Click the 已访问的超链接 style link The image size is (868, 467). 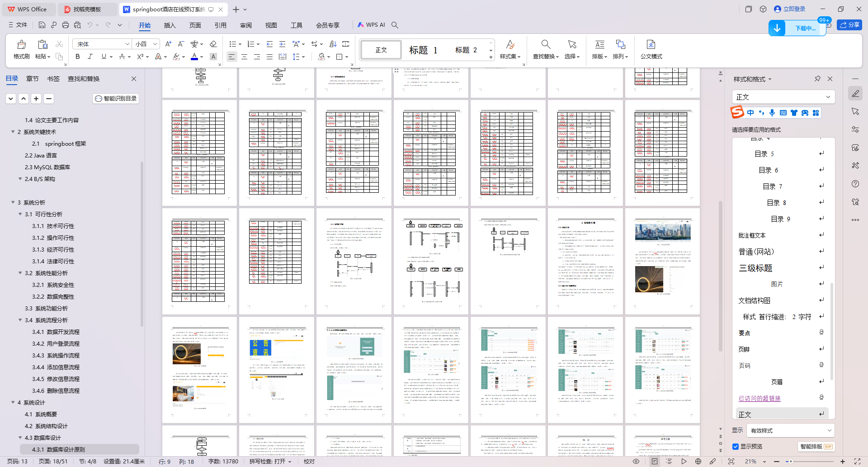pos(759,398)
